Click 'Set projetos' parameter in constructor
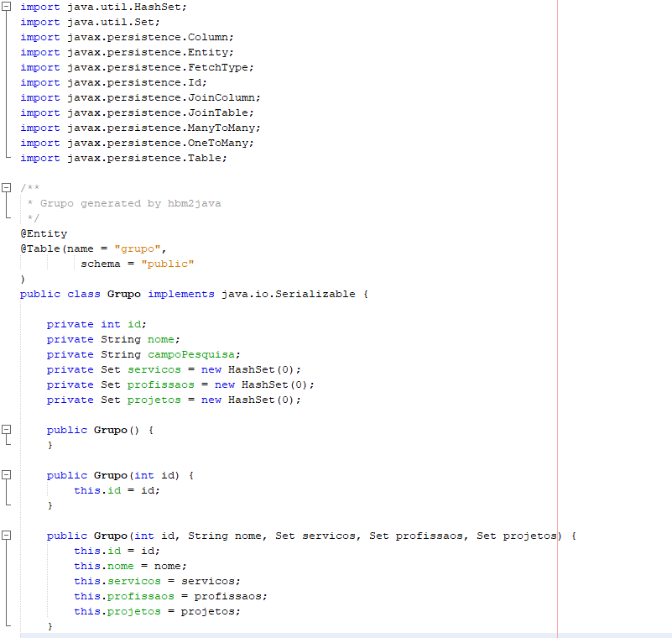The width and height of the screenshot is (672, 638). tap(517, 536)
